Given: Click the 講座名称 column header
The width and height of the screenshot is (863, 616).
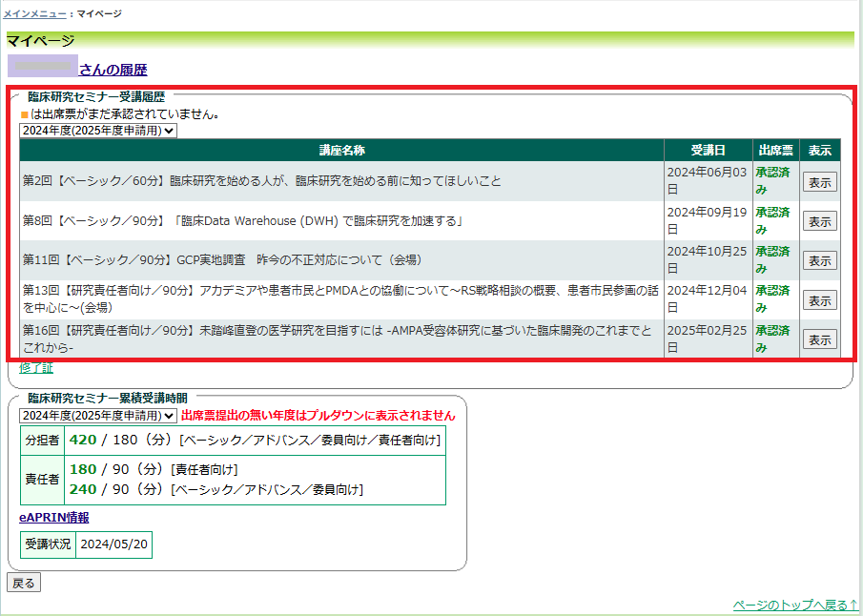Looking at the screenshot, I should (x=341, y=151).
